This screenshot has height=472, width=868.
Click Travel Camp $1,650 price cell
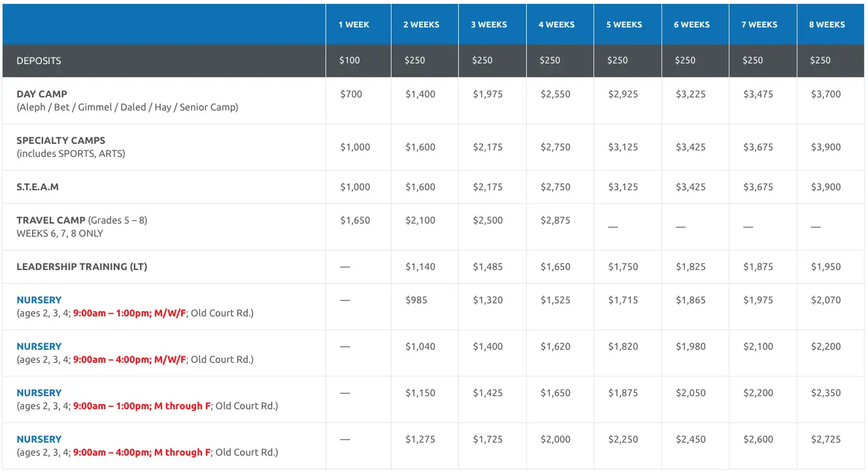(355, 220)
